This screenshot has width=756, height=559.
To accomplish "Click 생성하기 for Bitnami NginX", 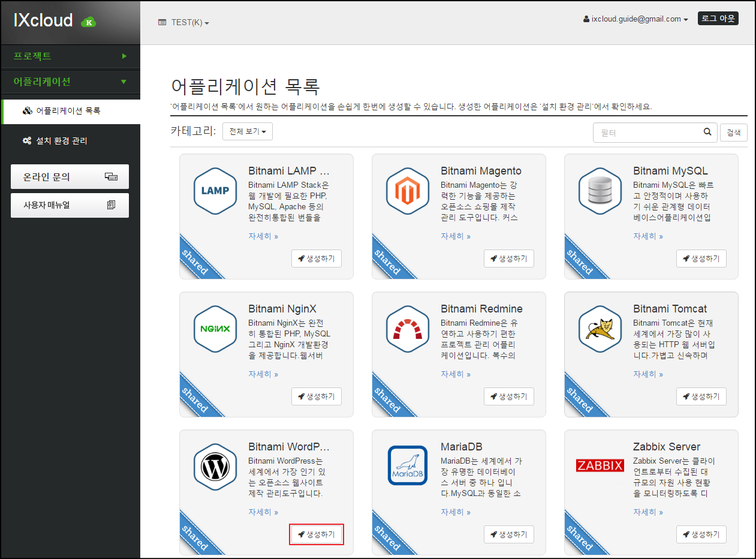I will [x=317, y=396].
